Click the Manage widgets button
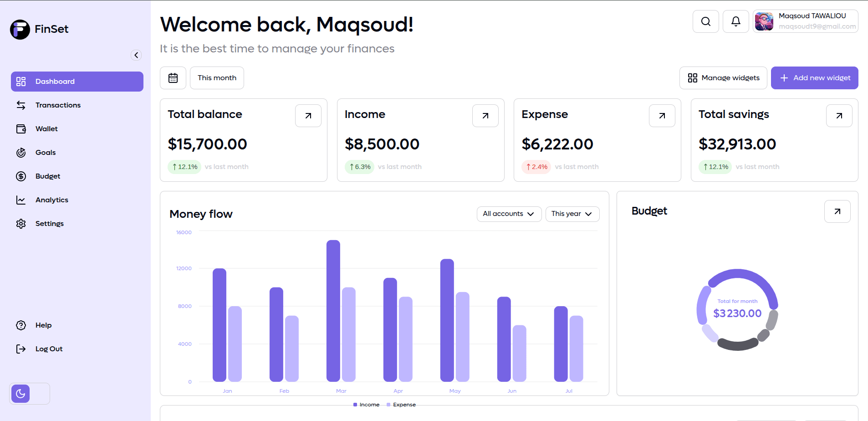 (723, 78)
